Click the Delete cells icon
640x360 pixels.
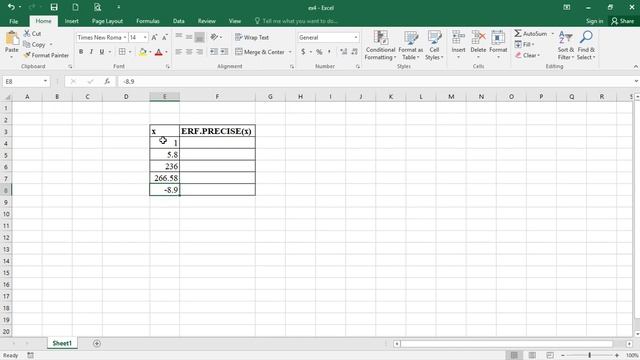(x=478, y=38)
